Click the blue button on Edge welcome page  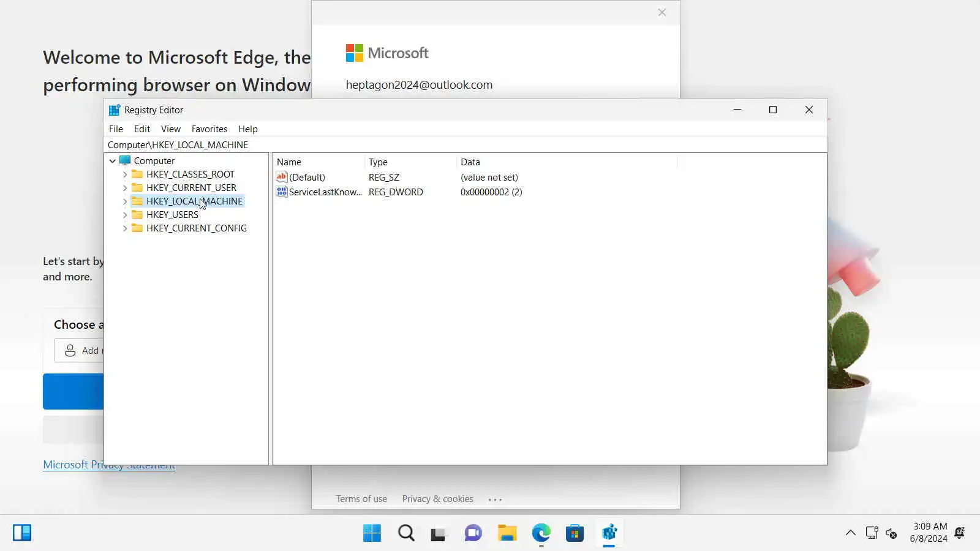(73, 391)
